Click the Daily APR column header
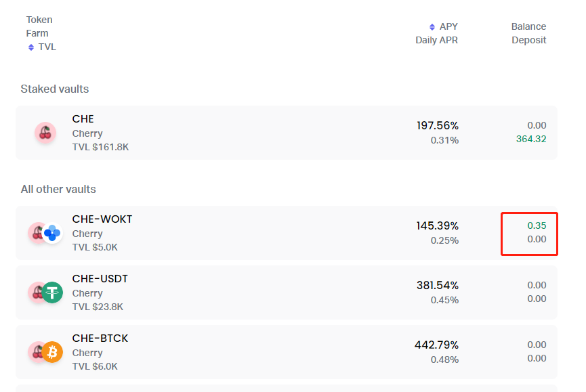This screenshot has height=392, width=586. point(436,40)
